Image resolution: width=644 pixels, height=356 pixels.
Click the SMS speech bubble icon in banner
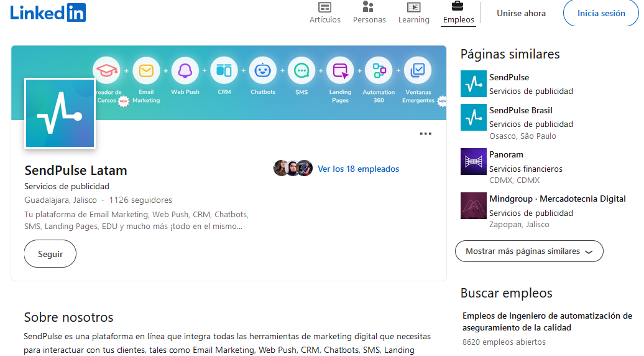tap(301, 70)
